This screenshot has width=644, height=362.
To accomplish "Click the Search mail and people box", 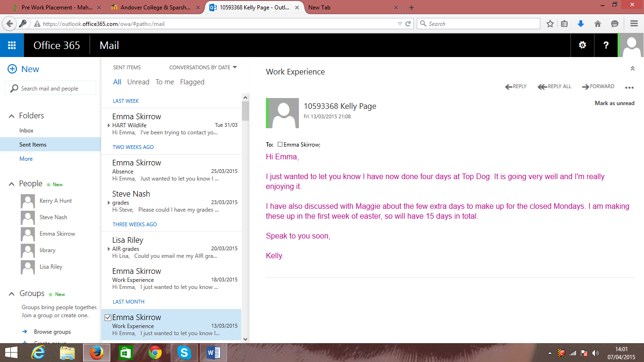I will point(50,88).
